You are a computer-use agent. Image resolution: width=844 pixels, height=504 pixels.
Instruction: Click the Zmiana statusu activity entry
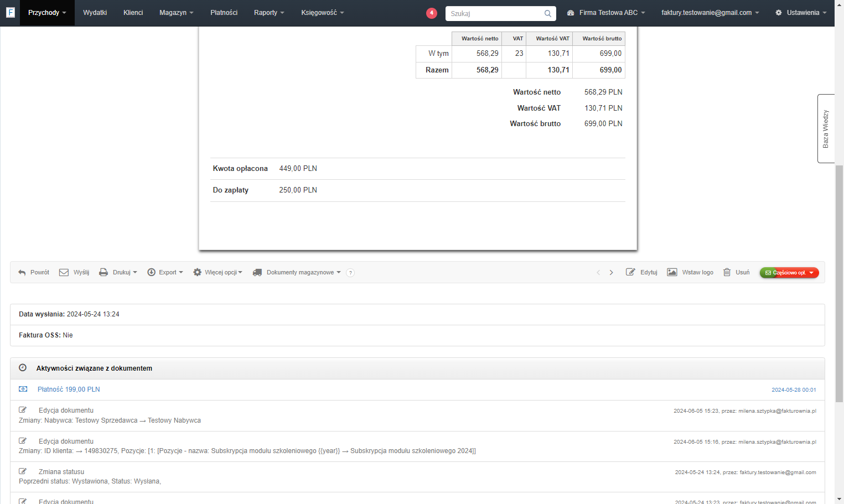click(417, 477)
